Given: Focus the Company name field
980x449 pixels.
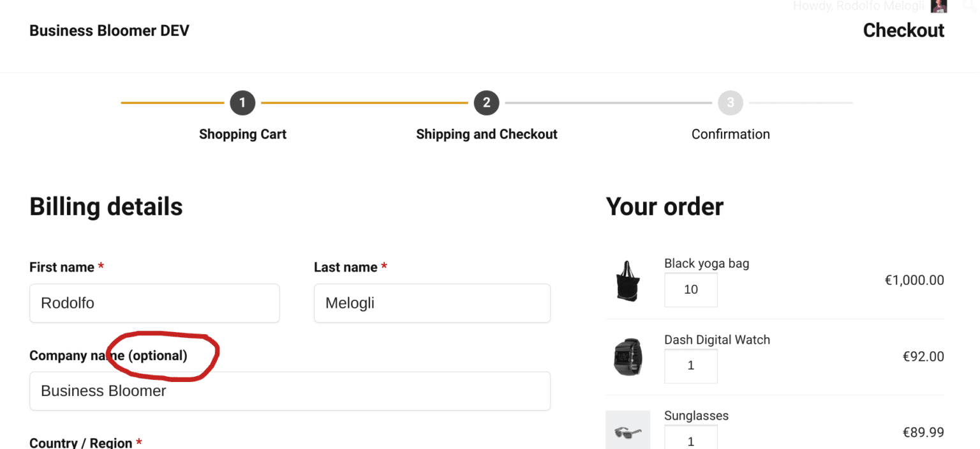Looking at the screenshot, I should [290, 391].
